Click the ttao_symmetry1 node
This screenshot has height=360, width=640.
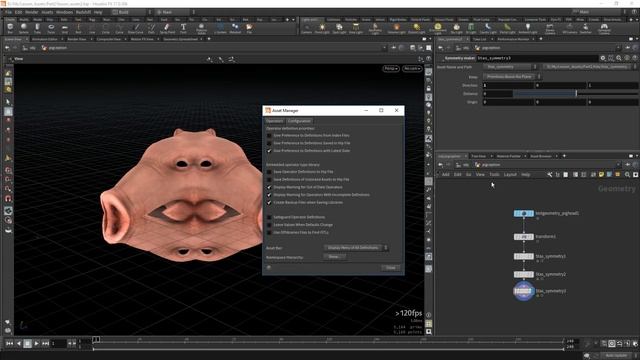tap(524, 256)
